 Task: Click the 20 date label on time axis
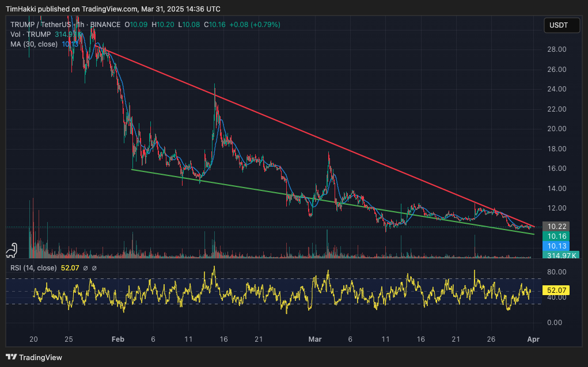click(34, 339)
